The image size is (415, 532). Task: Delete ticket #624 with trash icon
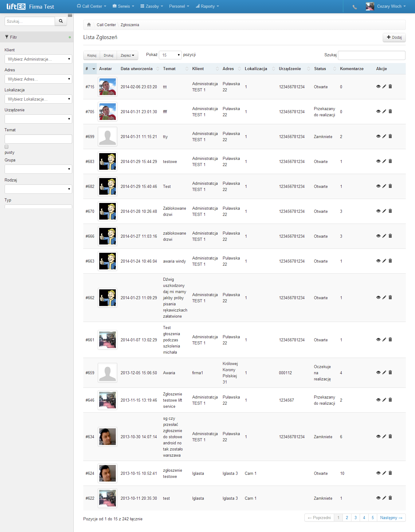pos(390,473)
